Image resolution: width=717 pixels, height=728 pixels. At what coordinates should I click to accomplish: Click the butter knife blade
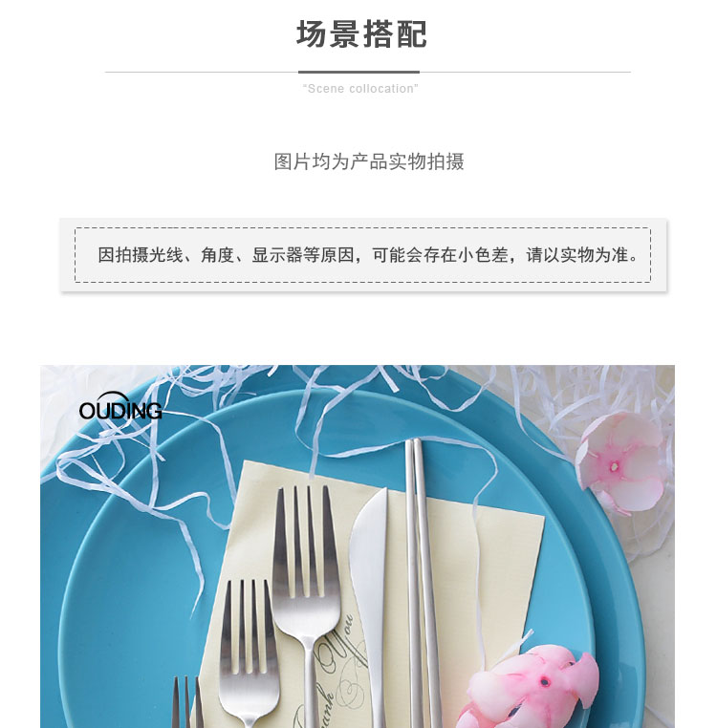[x=370, y=580]
